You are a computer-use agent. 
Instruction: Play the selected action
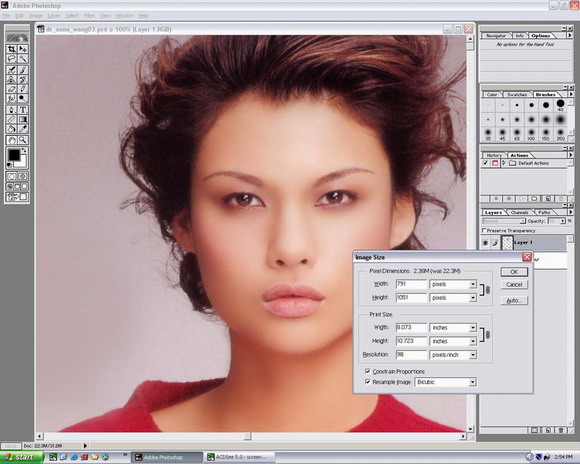point(522,199)
